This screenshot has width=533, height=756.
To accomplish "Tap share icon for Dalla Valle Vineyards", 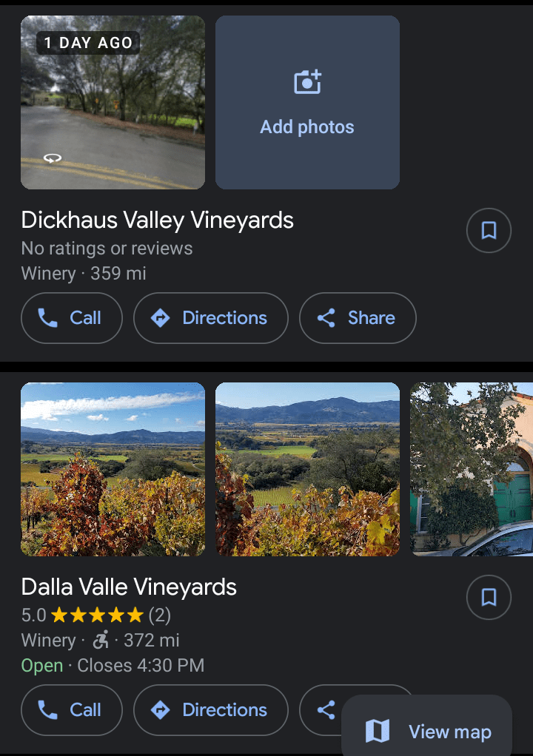I will click(x=326, y=710).
